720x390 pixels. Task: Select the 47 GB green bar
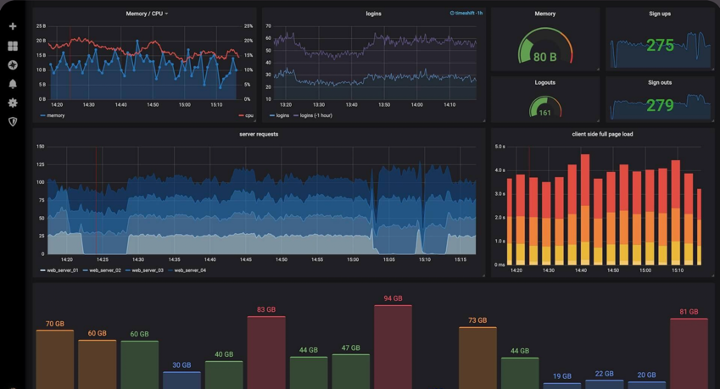coord(351,372)
